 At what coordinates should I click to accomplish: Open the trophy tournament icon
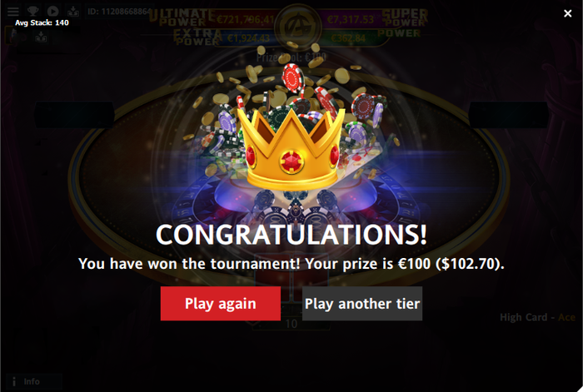(x=33, y=11)
